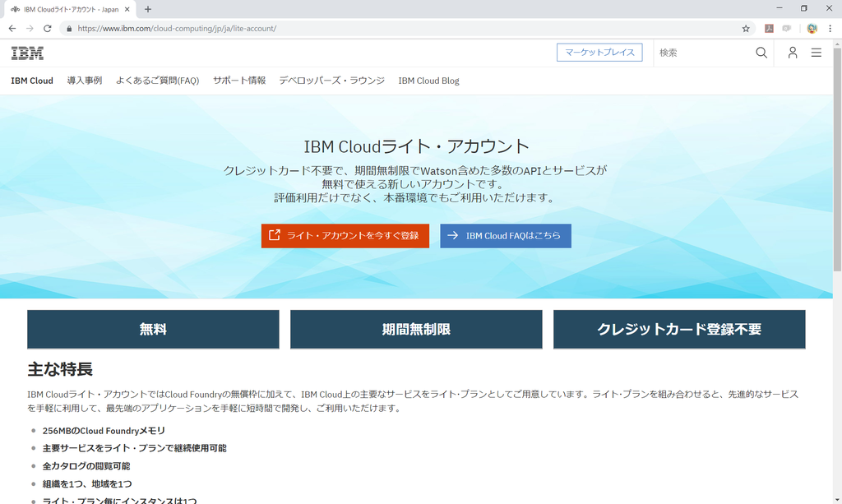Open Chrome profile avatar
Screen dimensions: 842x504
[812, 29]
